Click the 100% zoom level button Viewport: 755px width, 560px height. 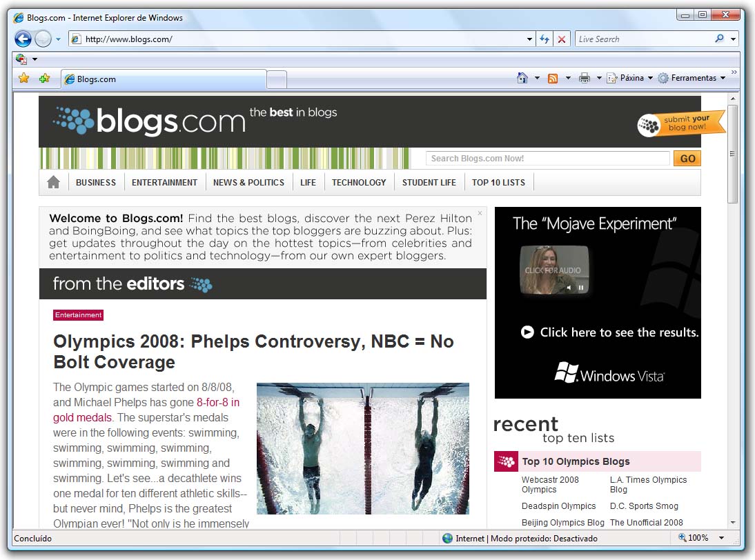tap(694, 538)
